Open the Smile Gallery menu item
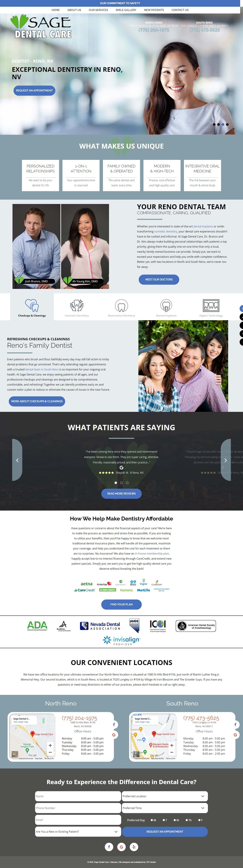This screenshot has height=868, width=243. point(126,10)
